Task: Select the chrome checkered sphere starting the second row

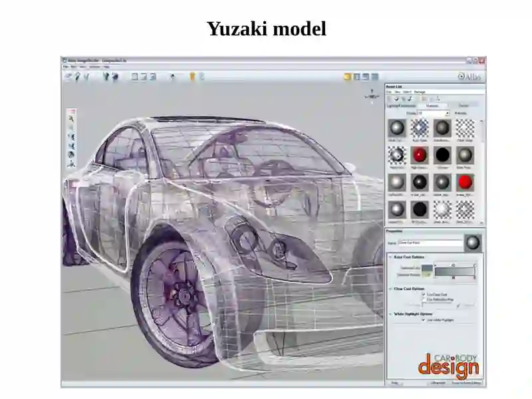Action: [396, 155]
